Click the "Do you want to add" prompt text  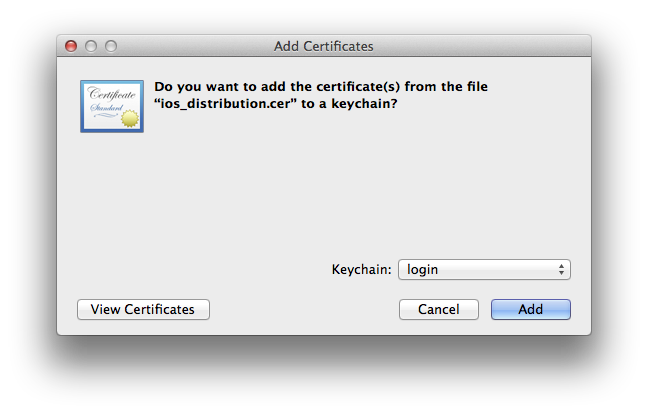point(220,87)
